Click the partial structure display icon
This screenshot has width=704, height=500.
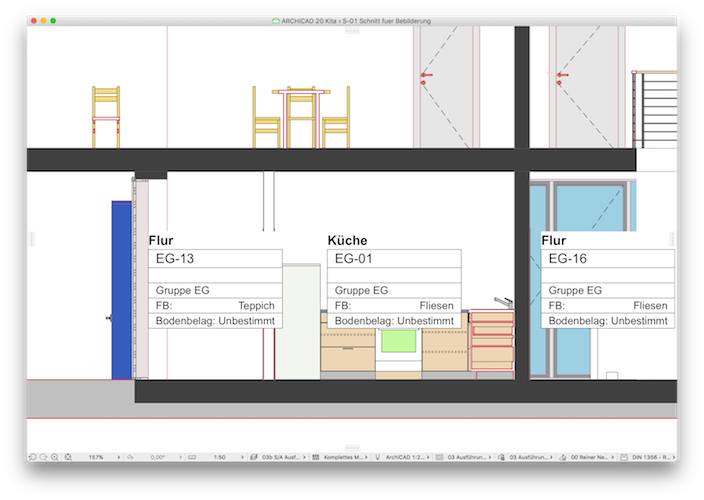(x=316, y=457)
